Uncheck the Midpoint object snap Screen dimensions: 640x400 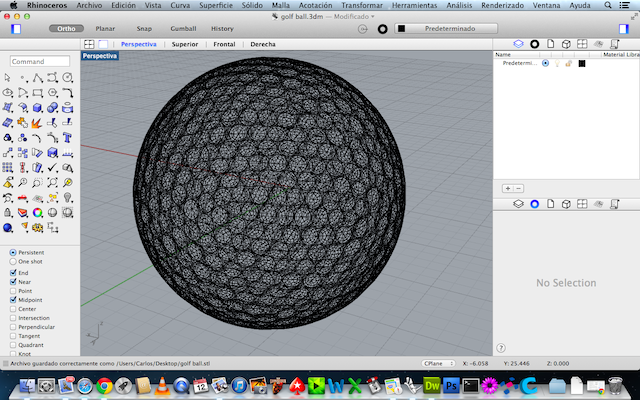(x=13, y=300)
